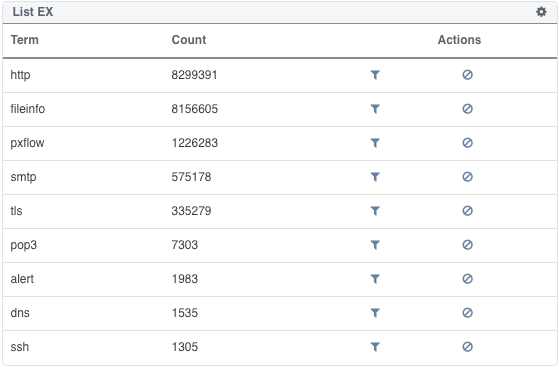
Task: Click the count value 1535
Action: coord(185,313)
